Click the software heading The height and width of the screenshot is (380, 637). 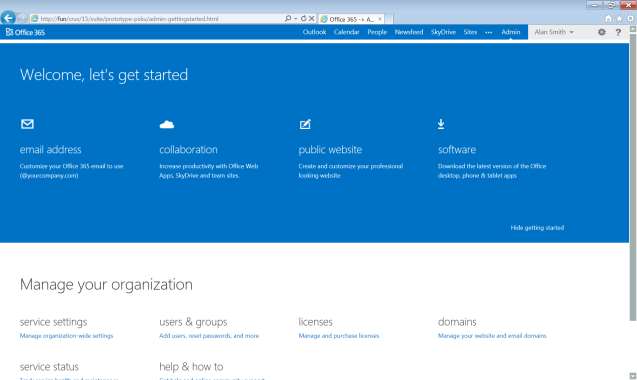457,150
